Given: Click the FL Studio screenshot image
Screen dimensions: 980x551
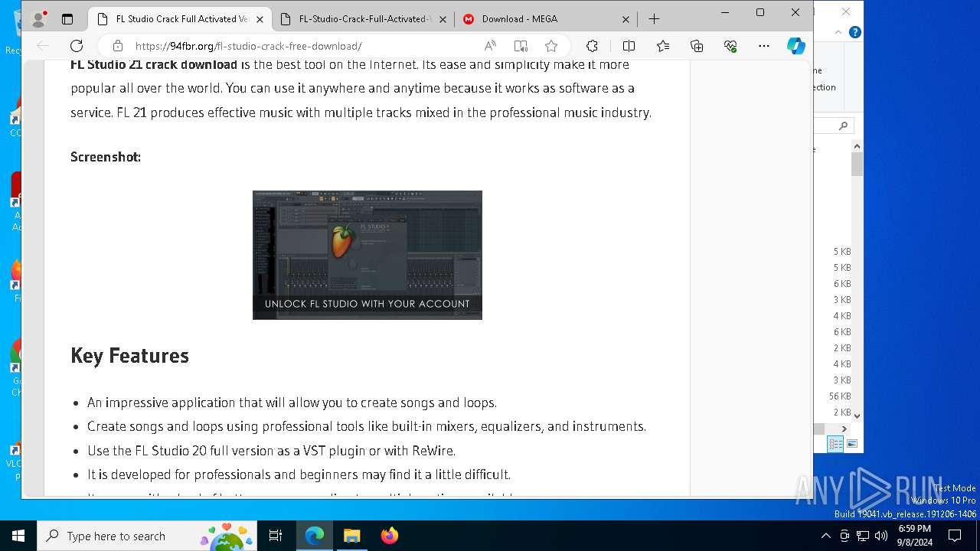Looking at the screenshot, I should [367, 255].
